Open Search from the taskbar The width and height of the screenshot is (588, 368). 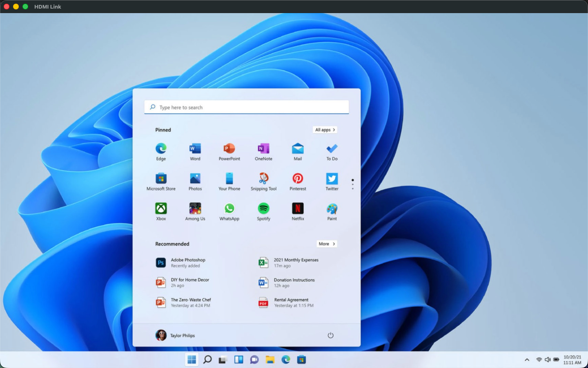(207, 360)
